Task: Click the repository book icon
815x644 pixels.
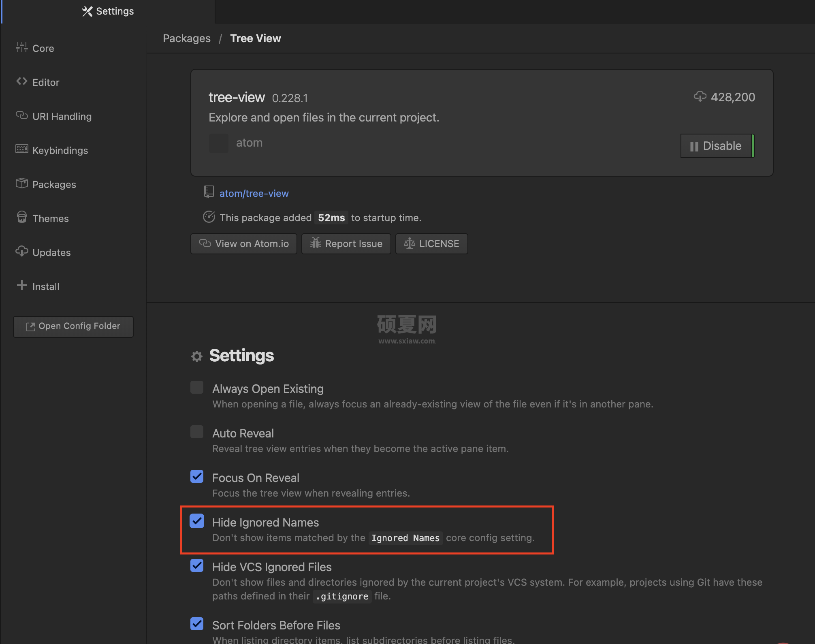Action: click(209, 192)
